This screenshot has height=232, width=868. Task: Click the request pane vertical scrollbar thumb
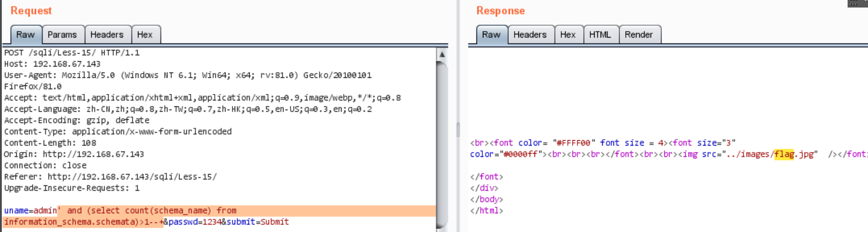point(442,144)
